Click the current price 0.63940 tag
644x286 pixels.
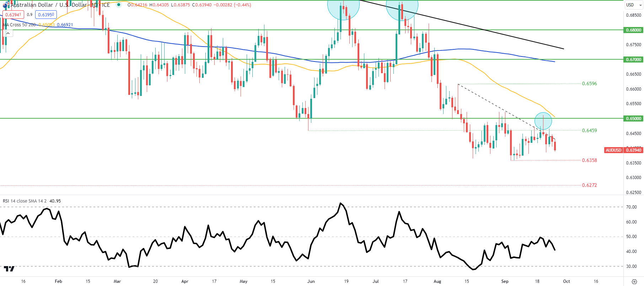click(x=634, y=150)
